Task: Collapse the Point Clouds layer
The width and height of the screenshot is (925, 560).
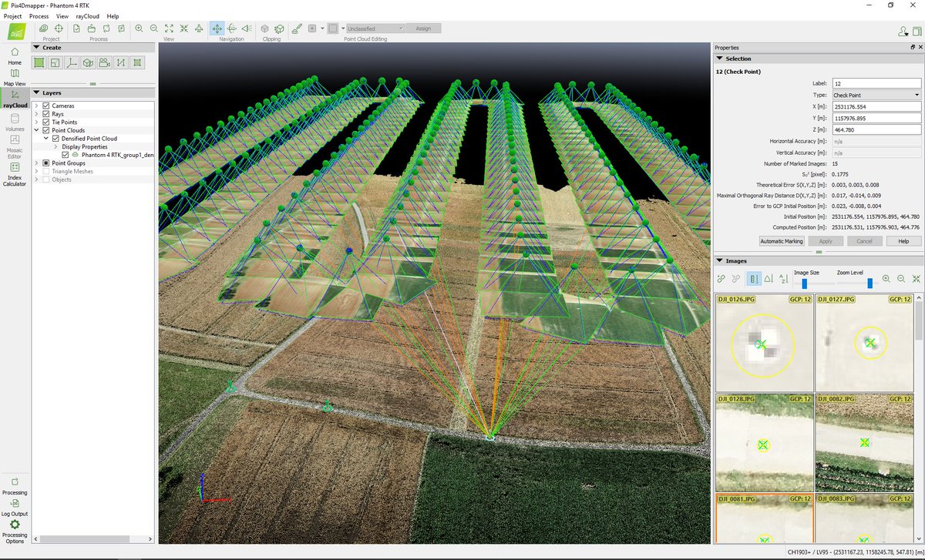Action: point(38,130)
